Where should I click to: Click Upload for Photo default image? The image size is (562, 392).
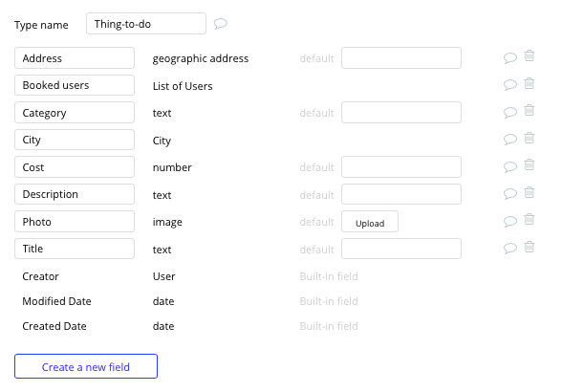[370, 222]
